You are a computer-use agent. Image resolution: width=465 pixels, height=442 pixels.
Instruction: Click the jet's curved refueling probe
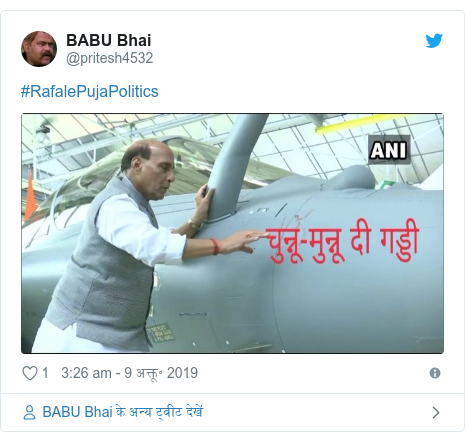pos(232,167)
